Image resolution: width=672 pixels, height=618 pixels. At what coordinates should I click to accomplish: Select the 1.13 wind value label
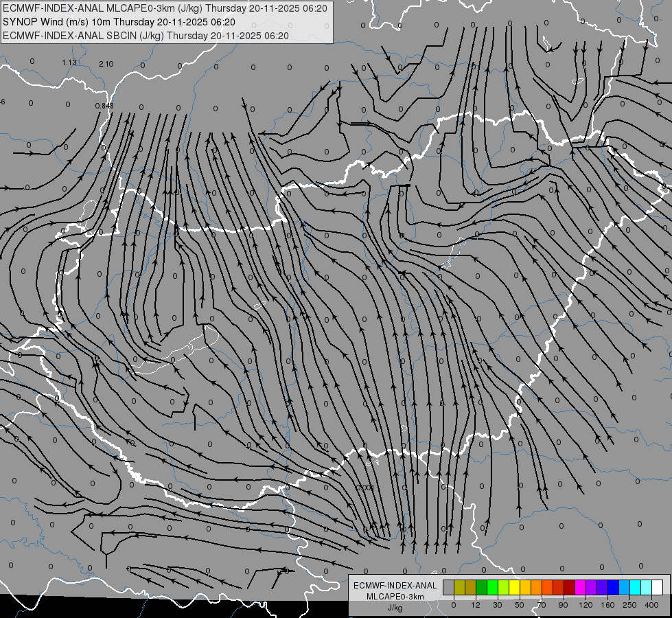[69, 62]
